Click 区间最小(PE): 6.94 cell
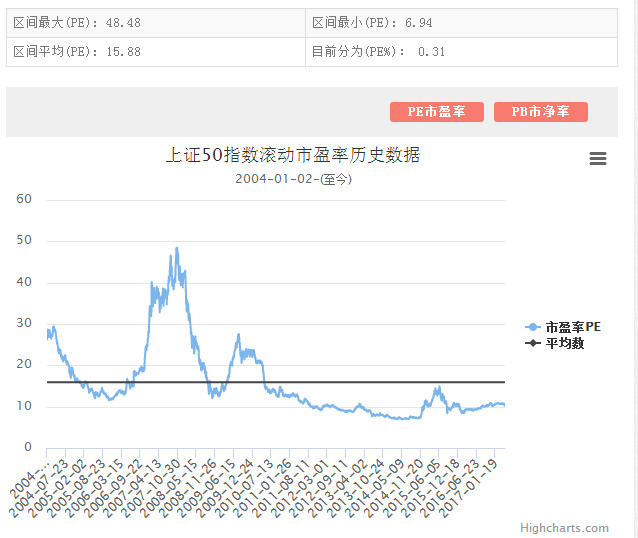This screenshot has height=538, width=638. click(461, 23)
